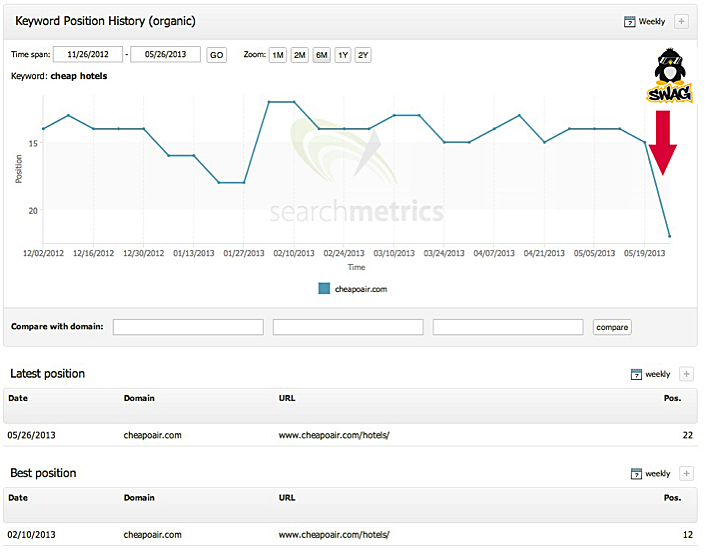Set zoom to 1M
The width and height of the screenshot is (706, 557).
click(278, 55)
